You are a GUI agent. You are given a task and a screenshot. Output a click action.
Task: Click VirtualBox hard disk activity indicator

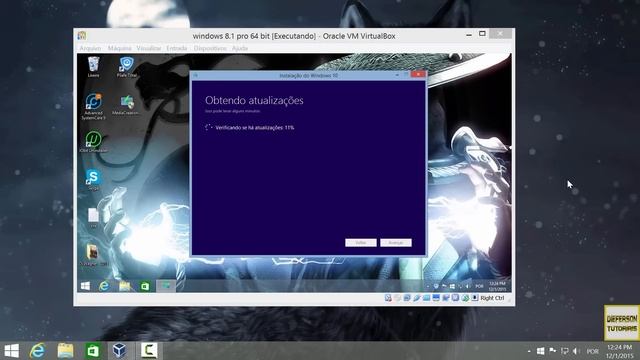point(388,298)
